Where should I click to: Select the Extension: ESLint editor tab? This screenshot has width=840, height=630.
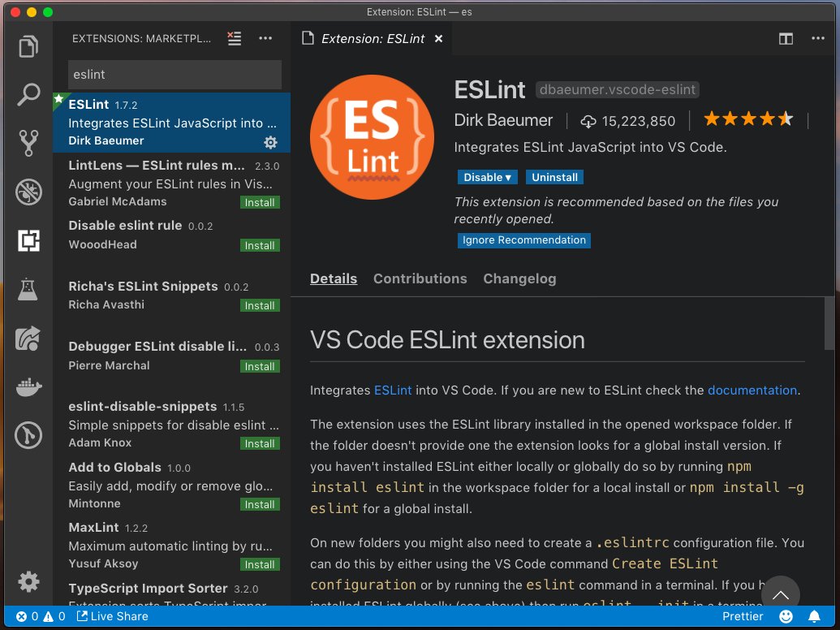[x=373, y=39]
